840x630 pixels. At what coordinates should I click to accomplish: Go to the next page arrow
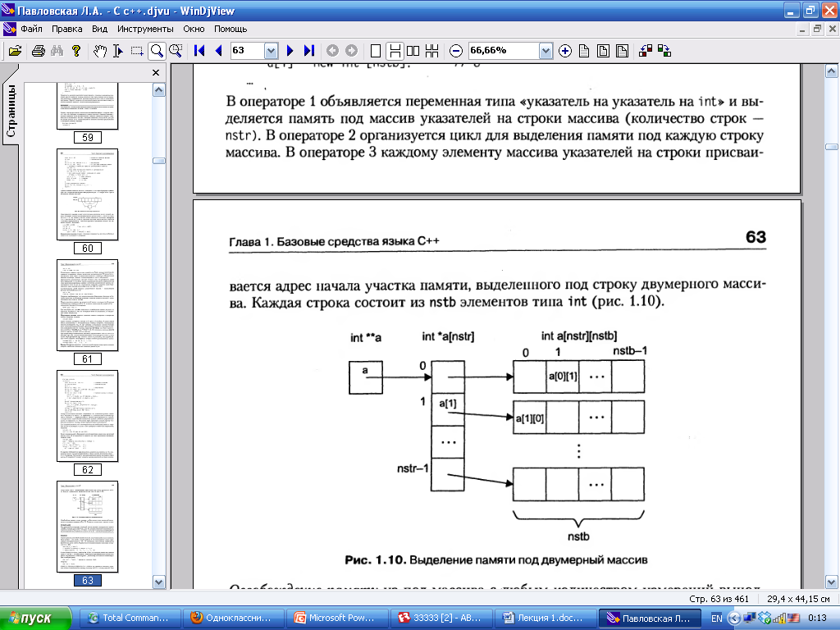click(290, 51)
